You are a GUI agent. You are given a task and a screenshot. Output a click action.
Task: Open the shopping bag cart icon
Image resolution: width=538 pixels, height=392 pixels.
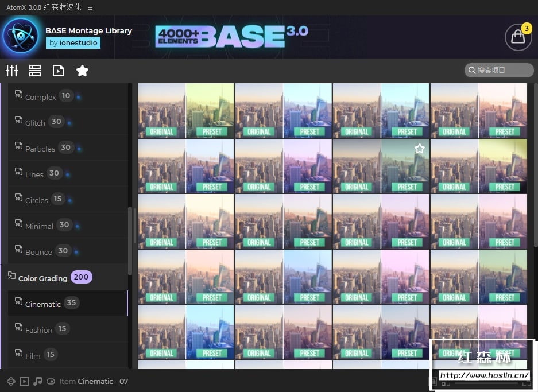click(x=518, y=37)
